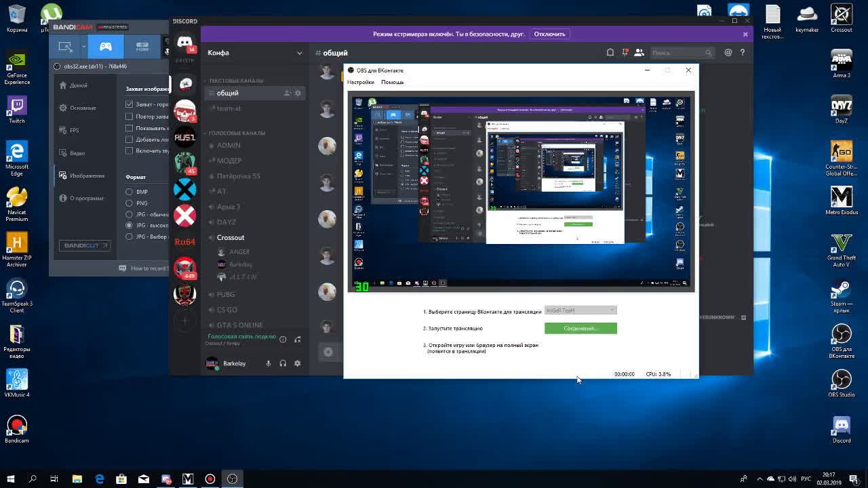Open the VK page selection dropdown

(x=580, y=310)
